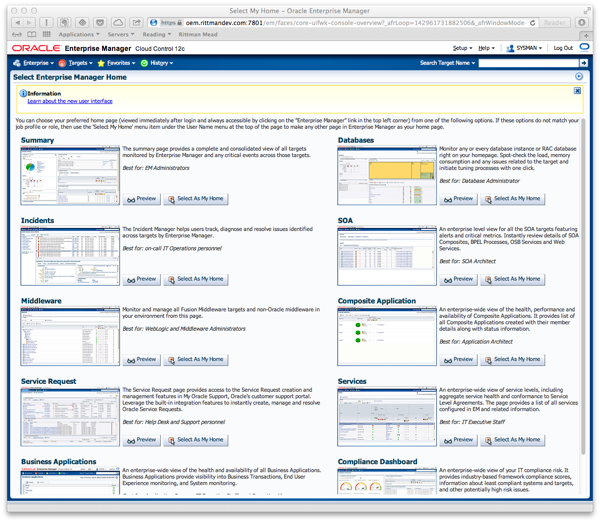Click the Summary page thumbnail
Image resolution: width=600 pixels, height=522 pixels.
click(x=70, y=175)
